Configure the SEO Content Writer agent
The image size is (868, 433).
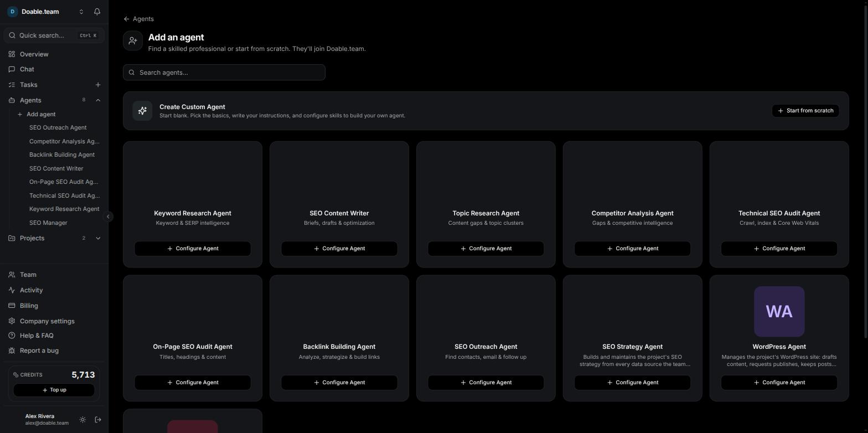coord(339,249)
